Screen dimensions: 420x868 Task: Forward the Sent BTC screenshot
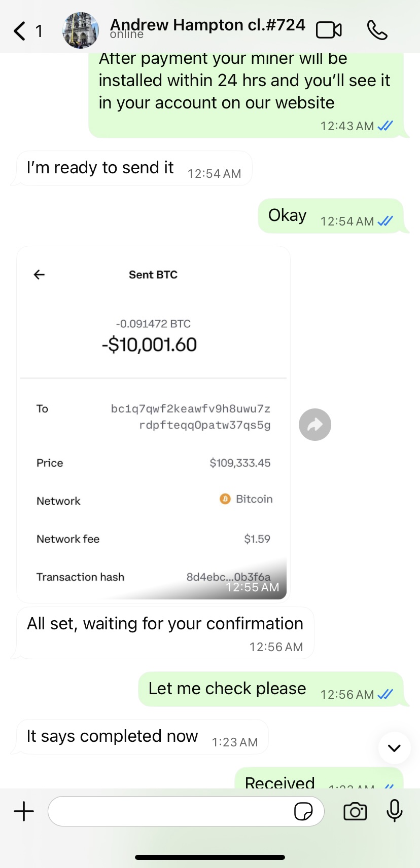tap(315, 425)
